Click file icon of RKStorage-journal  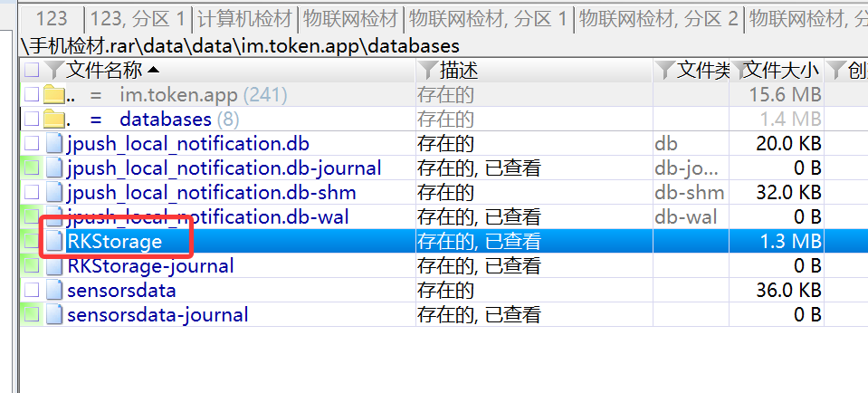point(54,265)
